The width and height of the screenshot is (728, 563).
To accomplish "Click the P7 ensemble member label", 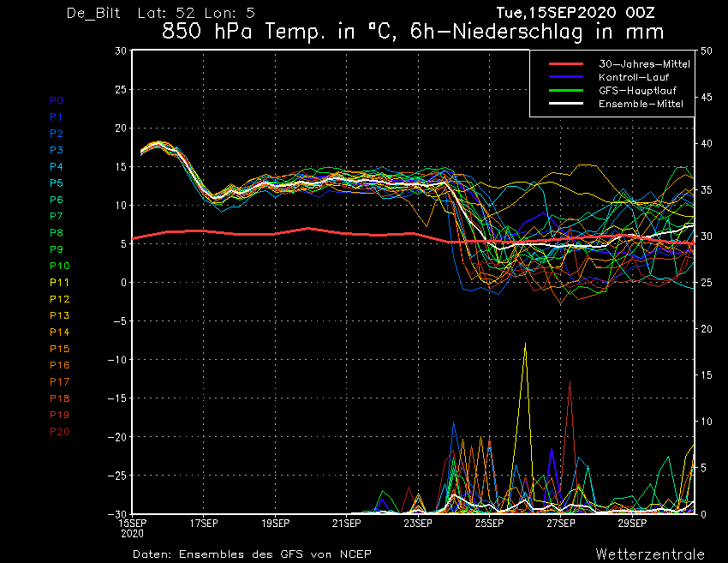I will tap(57, 216).
